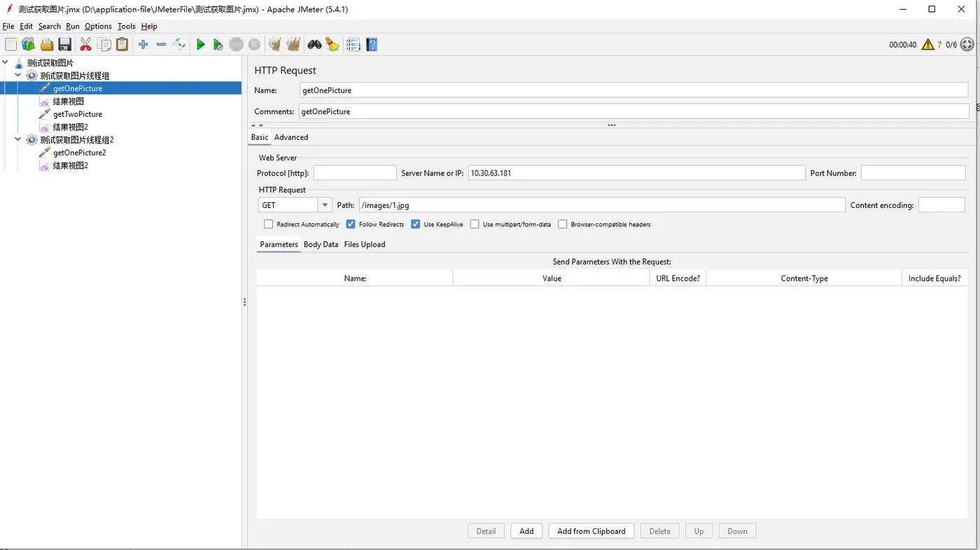This screenshot has width=980, height=550.
Task: Collapse the root 测试获取图片 tree node
Action: pyautogui.click(x=6, y=63)
